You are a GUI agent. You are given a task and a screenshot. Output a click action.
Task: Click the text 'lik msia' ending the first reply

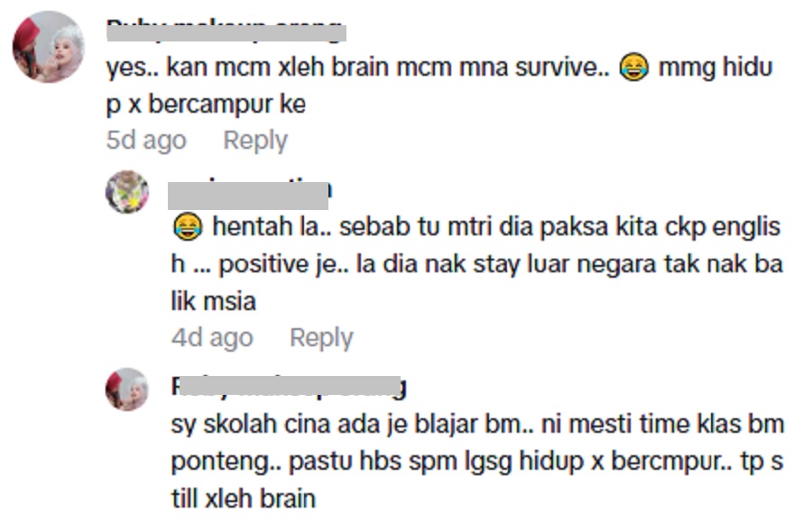point(213,301)
